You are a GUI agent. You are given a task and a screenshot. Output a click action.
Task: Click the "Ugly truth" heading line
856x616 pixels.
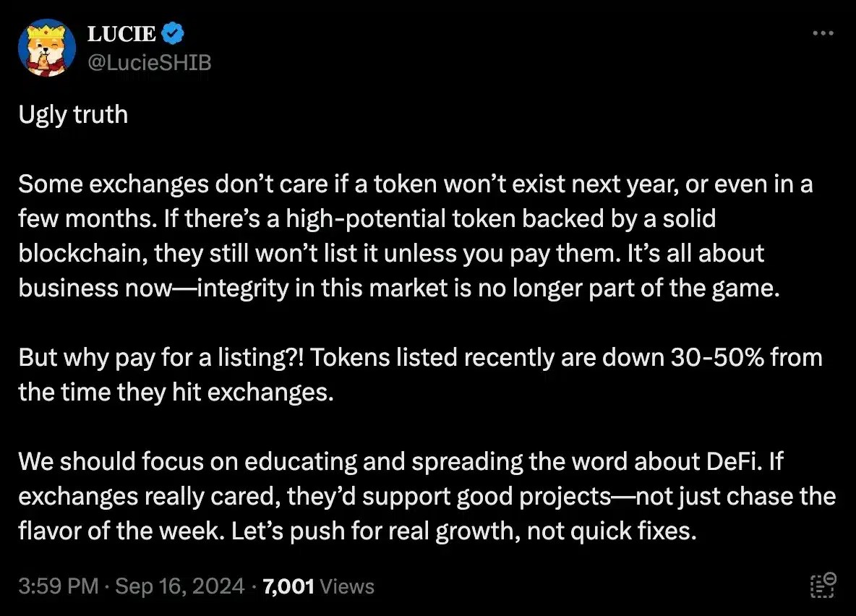[x=73, y=114]
